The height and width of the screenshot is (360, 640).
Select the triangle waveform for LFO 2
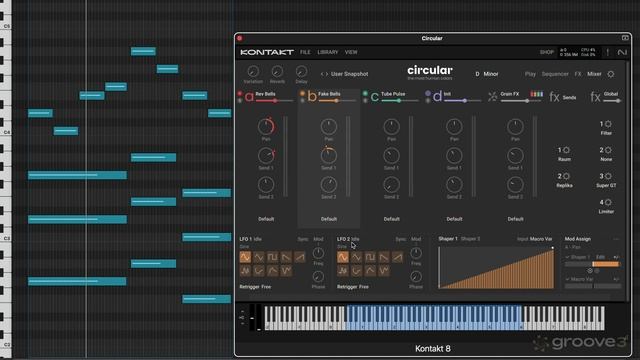[x=356, y=257]
